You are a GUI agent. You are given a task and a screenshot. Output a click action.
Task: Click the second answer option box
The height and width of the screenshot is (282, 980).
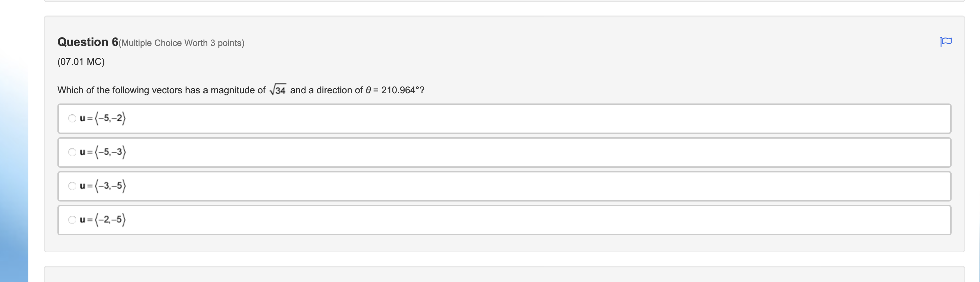[495, 152]
